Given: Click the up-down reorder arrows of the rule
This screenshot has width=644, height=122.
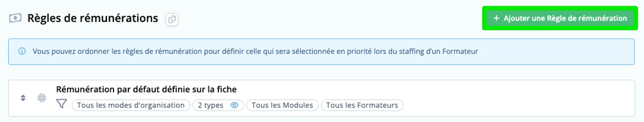Looking at the screenshot, I should [x=23, y=98].
